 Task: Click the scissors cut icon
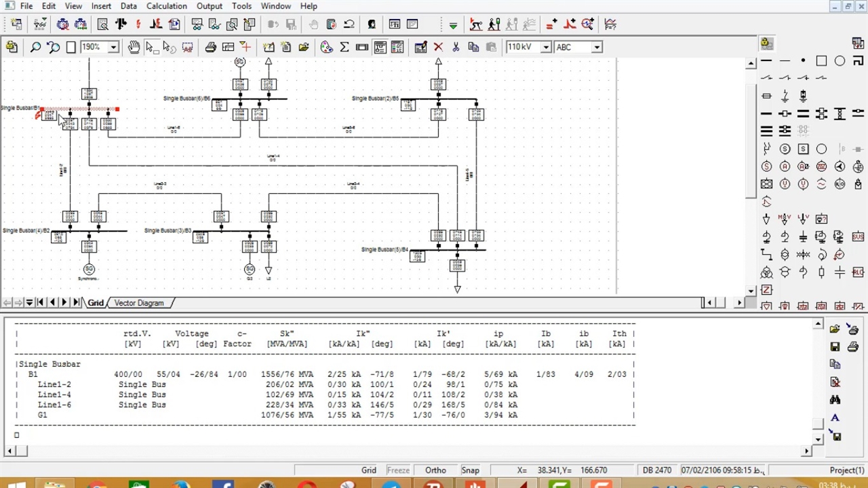click(x=456, y=47)
